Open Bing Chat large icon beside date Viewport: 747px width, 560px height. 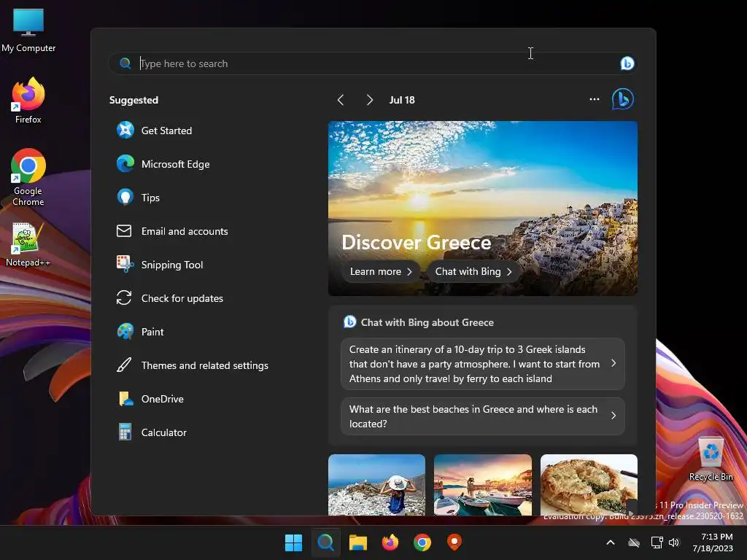tap(623, 99)
